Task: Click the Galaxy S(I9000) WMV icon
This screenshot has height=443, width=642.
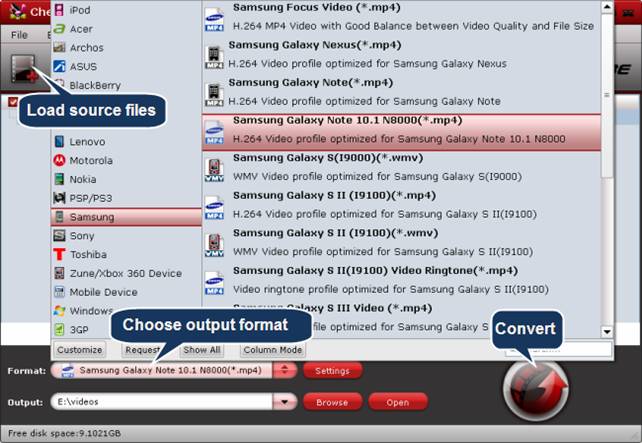Action: click(215, 170)
